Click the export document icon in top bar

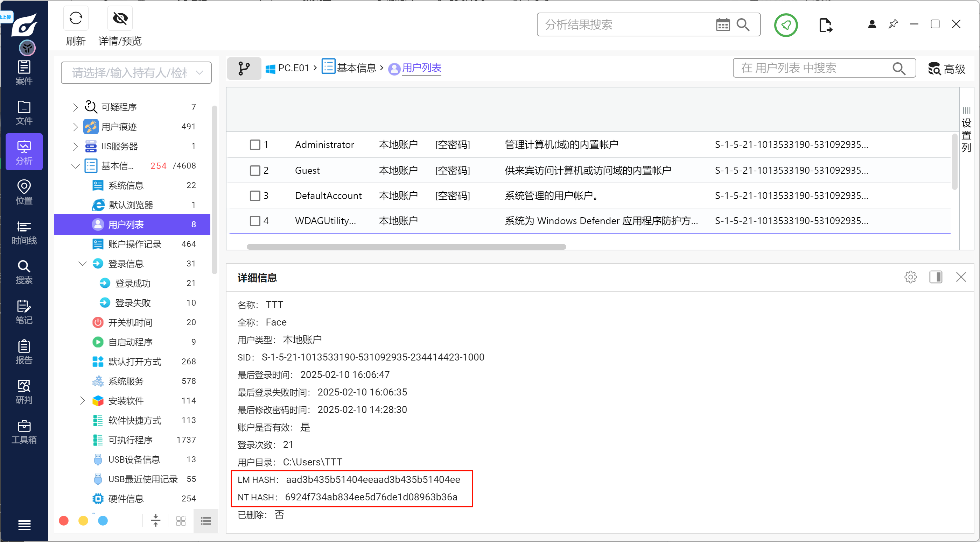pos(825,25)
